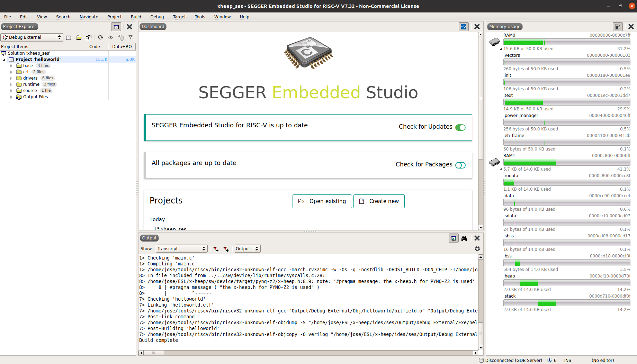Click the RAM0 memory chip icon
The width and height of the screenshot is (637, 364).
[494, 42]
